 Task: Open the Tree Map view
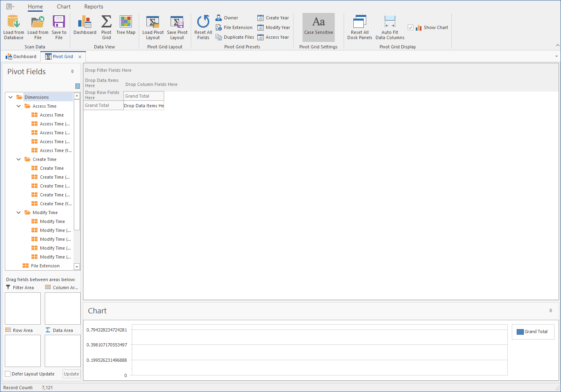(x=126, y=25)
